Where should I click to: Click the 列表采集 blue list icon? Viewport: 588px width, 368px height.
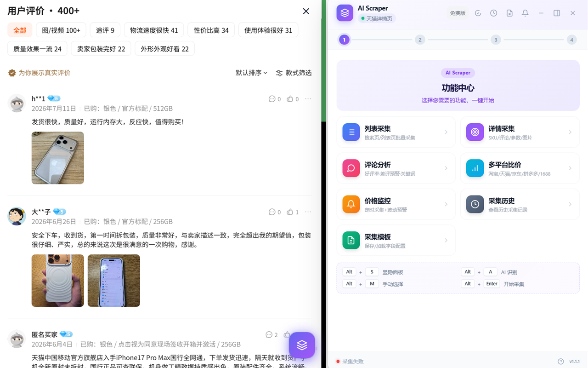pos(351,132)
